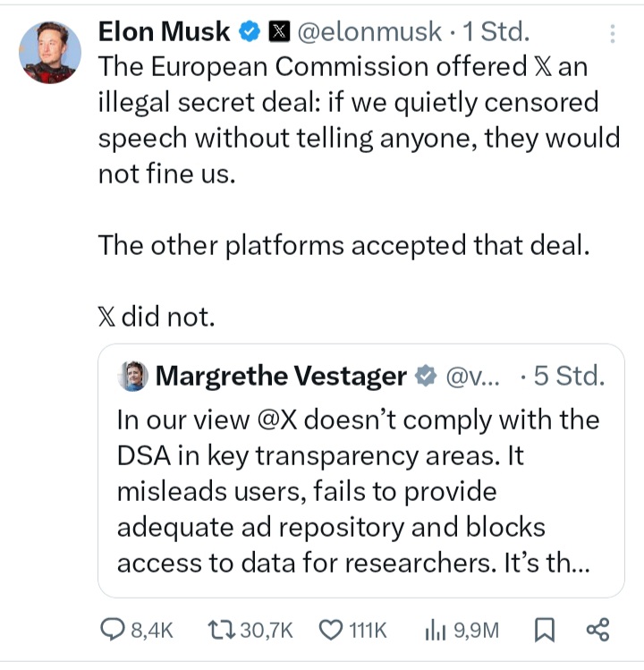The width and height of the screenshot is (644, 670).
Task: Share the post via share icon
Action: coord(597,631)
